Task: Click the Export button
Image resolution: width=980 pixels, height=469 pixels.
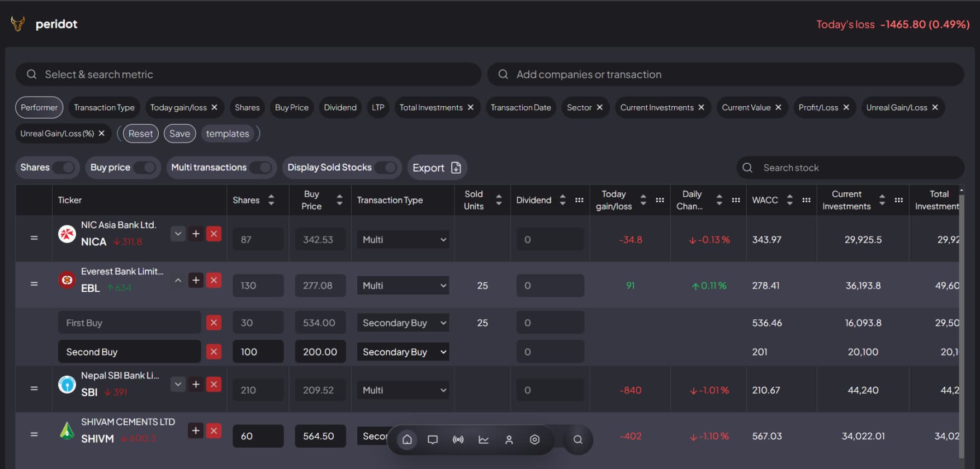Action: pyautogui.click(x=437, y=168)
